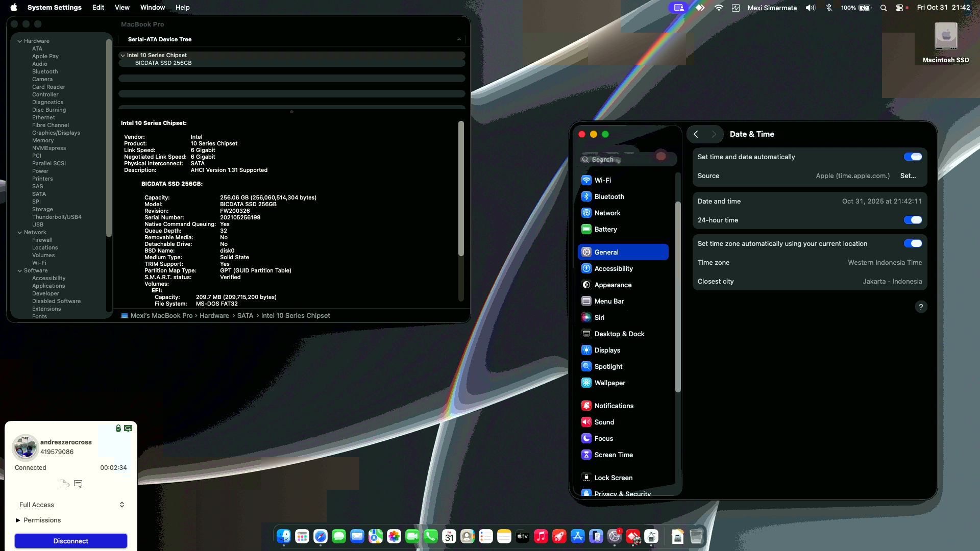This screenshot has height=551, width=980.
Task: Select Graphics/Displays in Hardware list
Action: point(56,133)
